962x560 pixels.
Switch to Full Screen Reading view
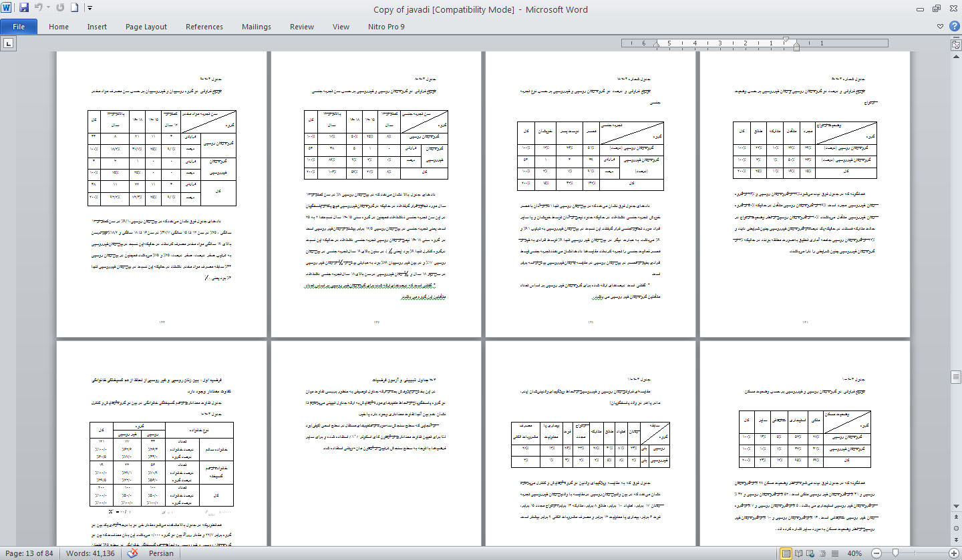(800, 553)
